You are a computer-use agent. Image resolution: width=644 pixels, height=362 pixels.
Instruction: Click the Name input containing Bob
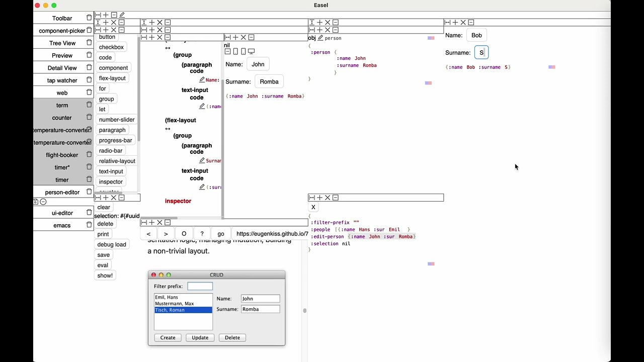coord(476,35)
